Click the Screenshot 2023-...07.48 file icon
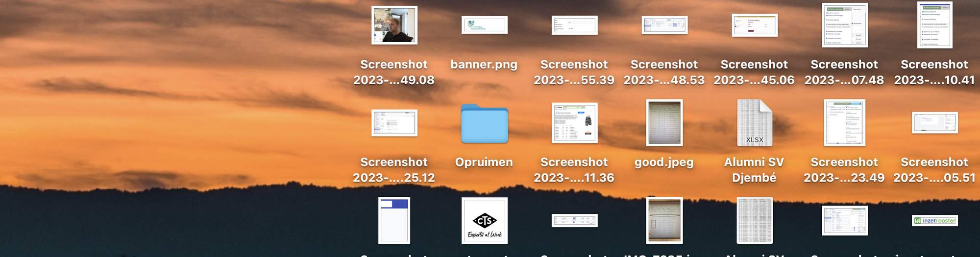This screenshot has width=980, height=257. (x=844, y=25)
